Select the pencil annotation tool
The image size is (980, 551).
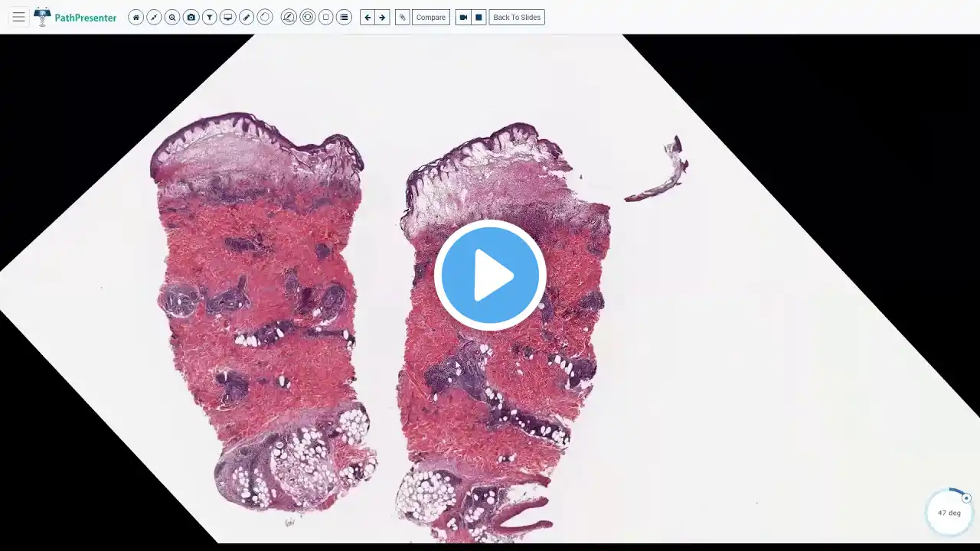(x=247, y=17)
